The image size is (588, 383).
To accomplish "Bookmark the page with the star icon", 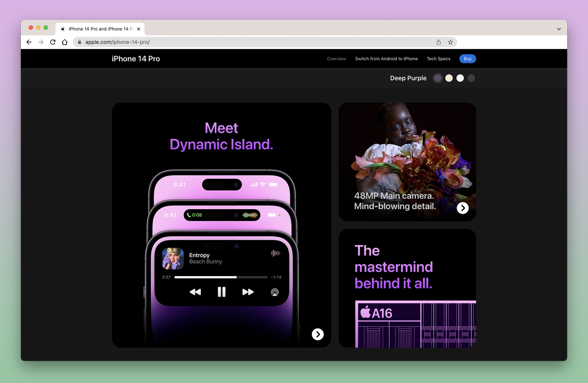I will point(450,42).
